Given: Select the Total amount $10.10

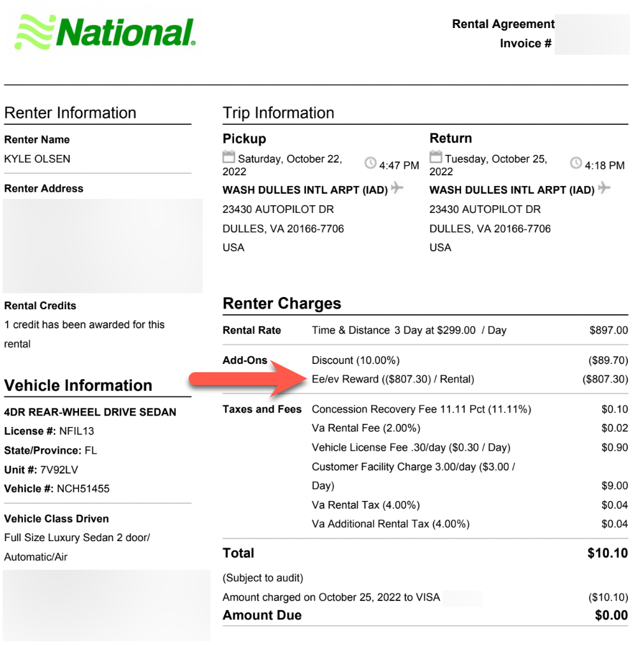Looking at the screenshot, I should [x=608, y=553].
